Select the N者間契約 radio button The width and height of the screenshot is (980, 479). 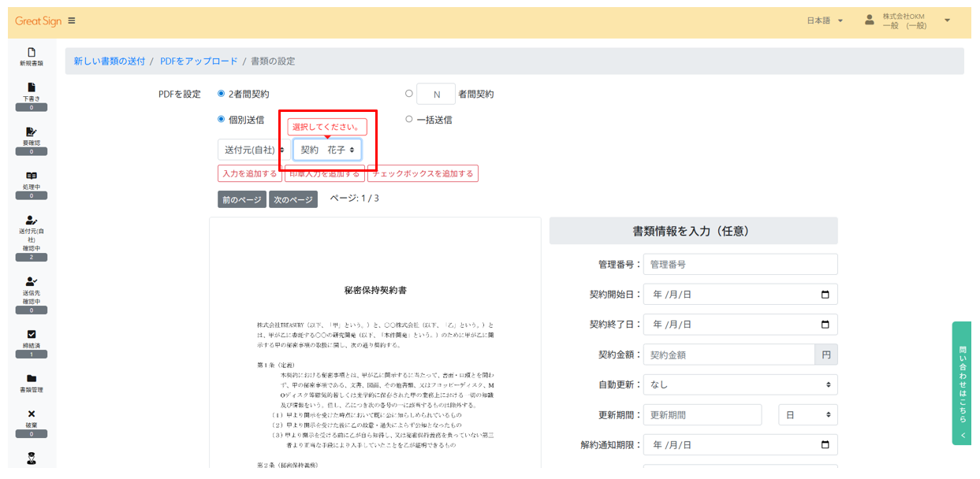(x=409, y=93)
